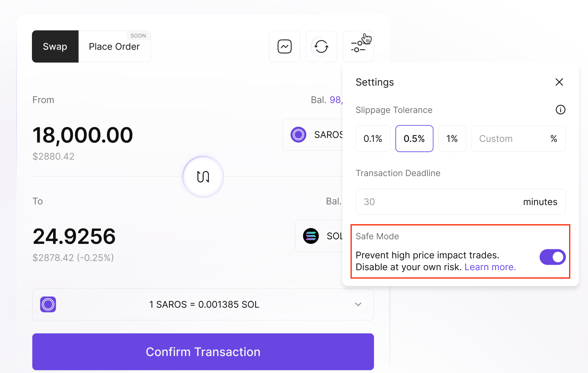Select 0.1% slippage tolerance
The width and height of the screenshot is (588, 373).
click(x=373, y=139)
